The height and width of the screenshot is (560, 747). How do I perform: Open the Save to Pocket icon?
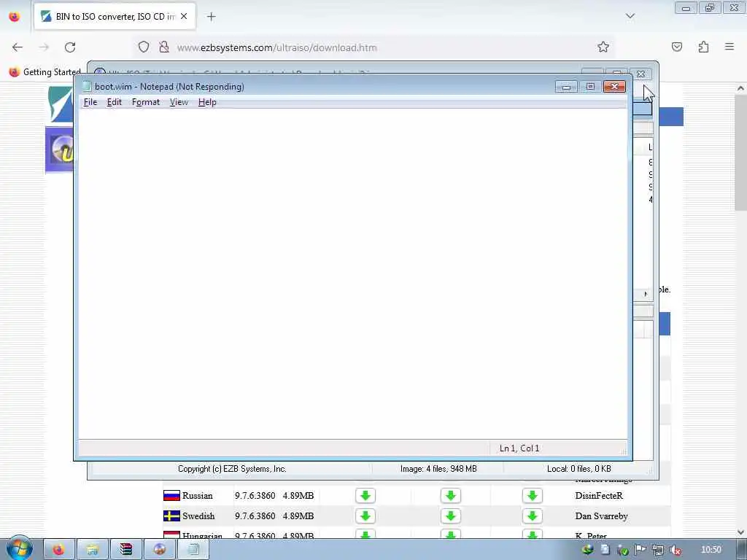(677, 47)
